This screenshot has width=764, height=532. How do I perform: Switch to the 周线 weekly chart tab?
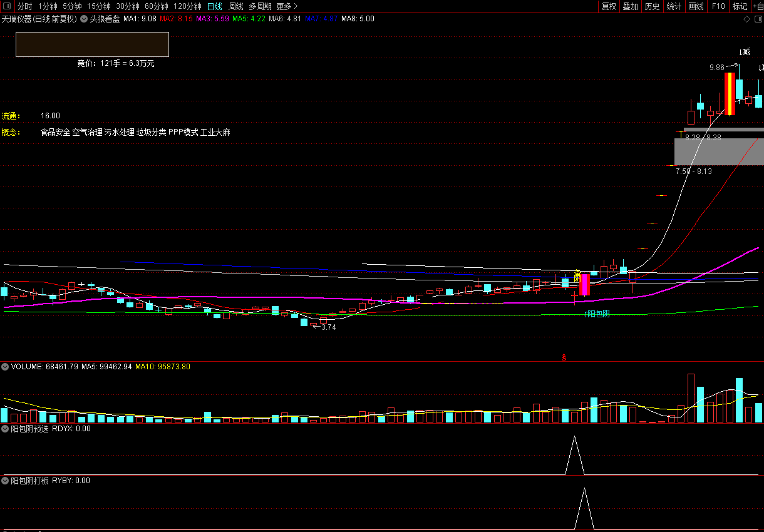(236, 6)
